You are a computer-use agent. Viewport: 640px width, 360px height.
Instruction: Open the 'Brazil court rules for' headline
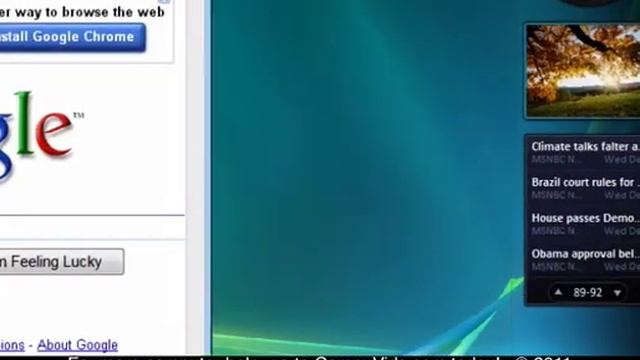tap(585, 182)
